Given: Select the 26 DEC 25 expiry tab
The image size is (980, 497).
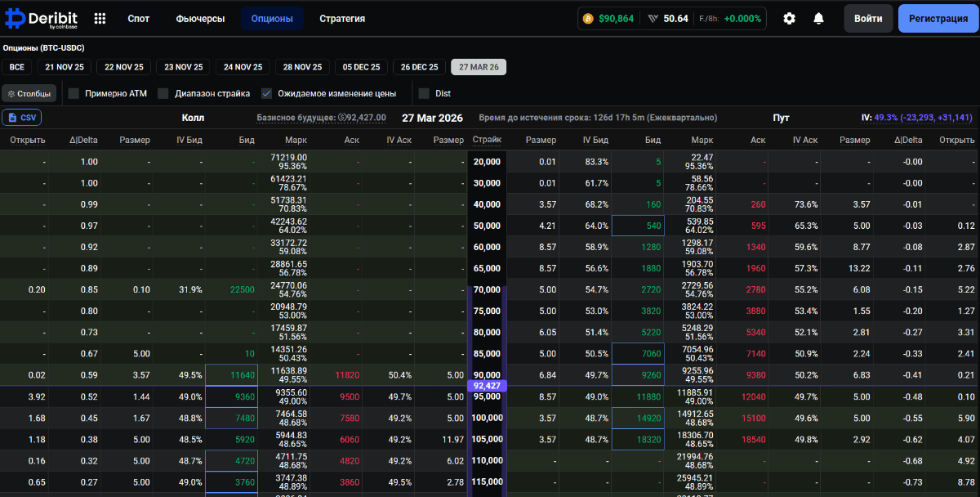Looking at the screenshot, I should [x=419, y=67].
